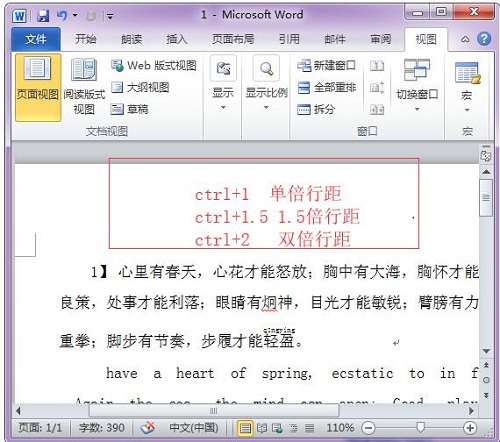The image size is (500, 442).
Task: Select Outline view icon in status bar
Action: pos(293,428)
